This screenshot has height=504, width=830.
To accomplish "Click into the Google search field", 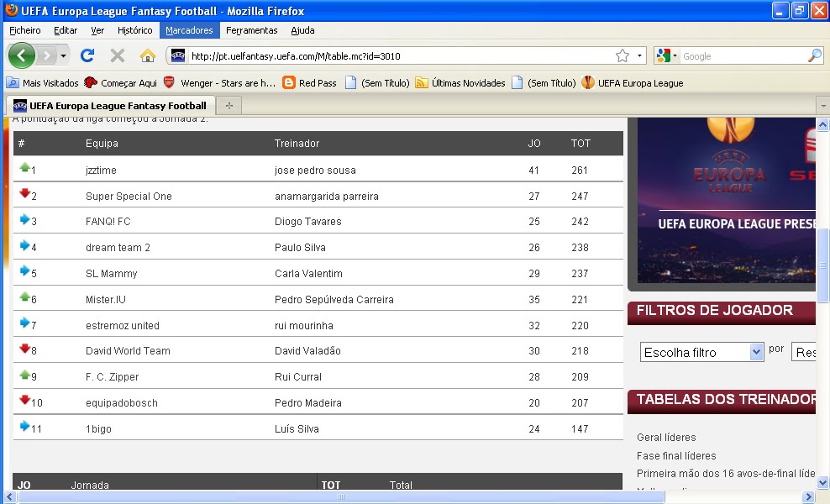I will tap(743, 56).
